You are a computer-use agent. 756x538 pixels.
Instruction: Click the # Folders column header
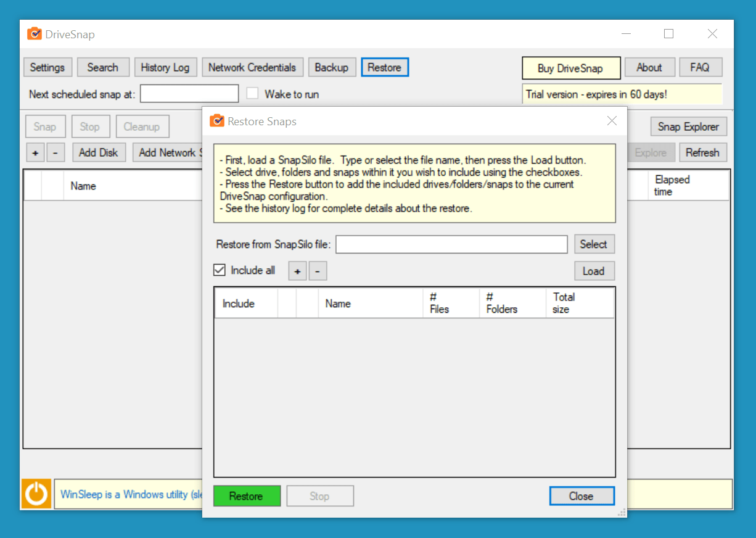tap(512, 303)
